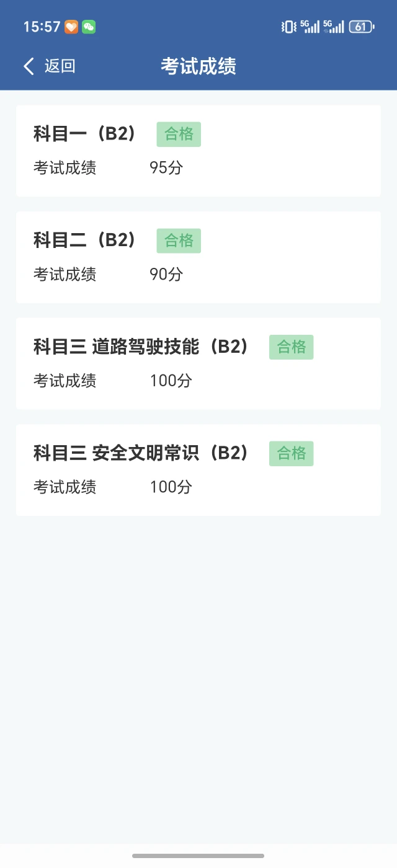Open the 科目三 道路驾驶技能 card

(x=198, y=364)
